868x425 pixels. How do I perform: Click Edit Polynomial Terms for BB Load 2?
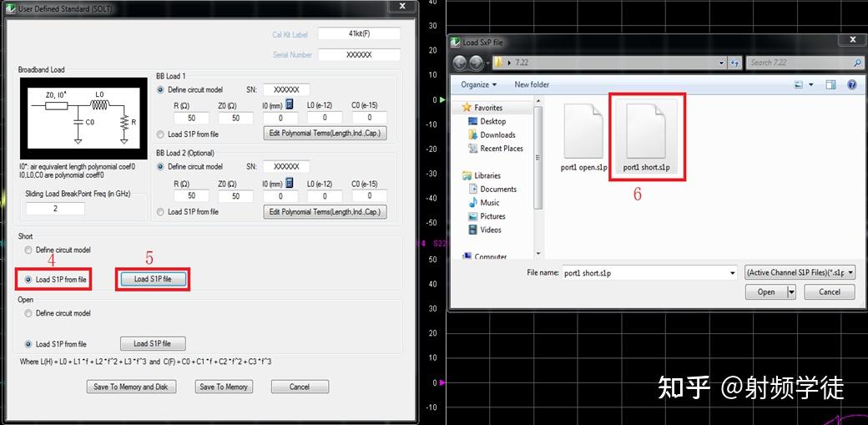click(x=325, y=212)
